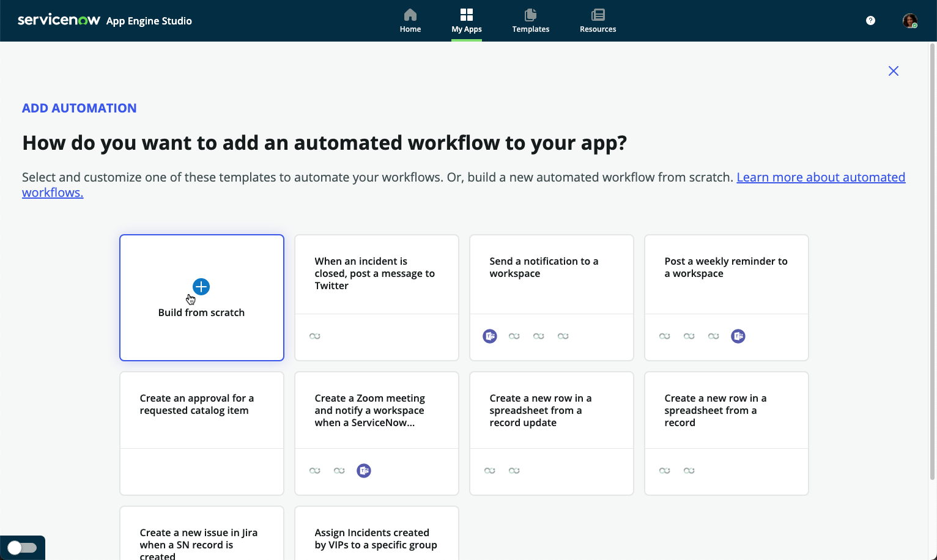Click the blue plus icon
The width and height of the screenshot is (937, 560).
coord(201,287)
